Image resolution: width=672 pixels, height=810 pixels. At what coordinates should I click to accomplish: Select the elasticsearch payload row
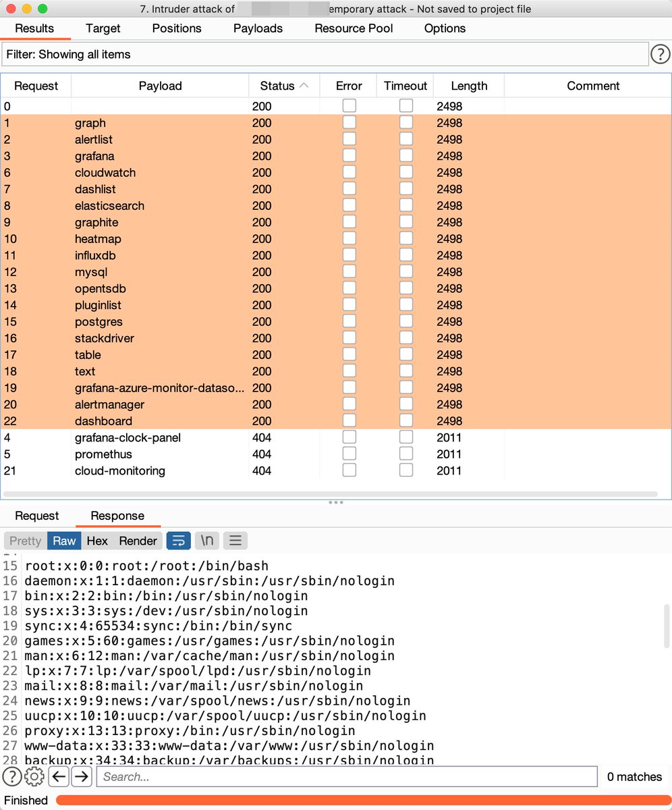(x=336, y=205)
